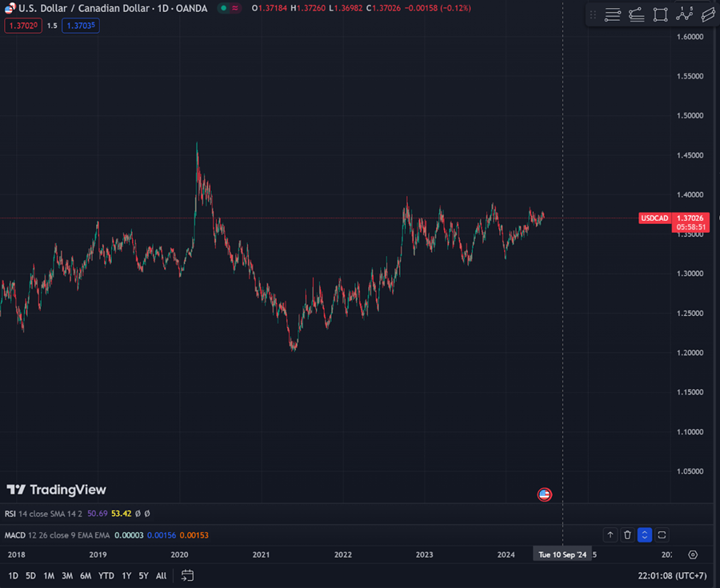Select the rectangle shape tool
720x588 pixels.
tap(660, 14)
